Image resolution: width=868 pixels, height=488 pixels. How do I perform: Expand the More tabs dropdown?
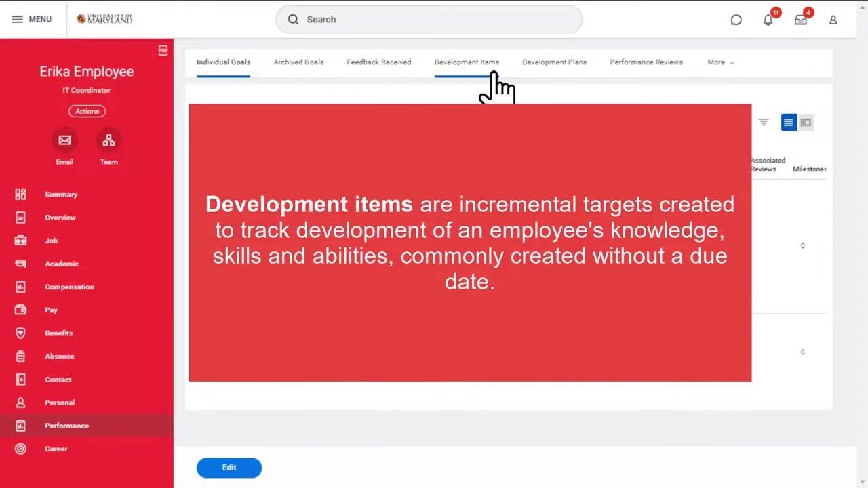tap(721, 62)
